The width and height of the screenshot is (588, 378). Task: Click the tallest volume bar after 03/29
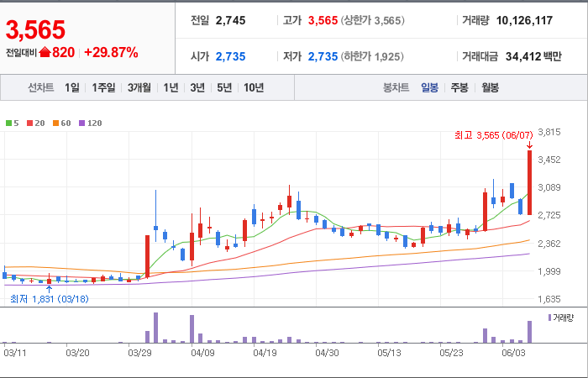(155, 328)
